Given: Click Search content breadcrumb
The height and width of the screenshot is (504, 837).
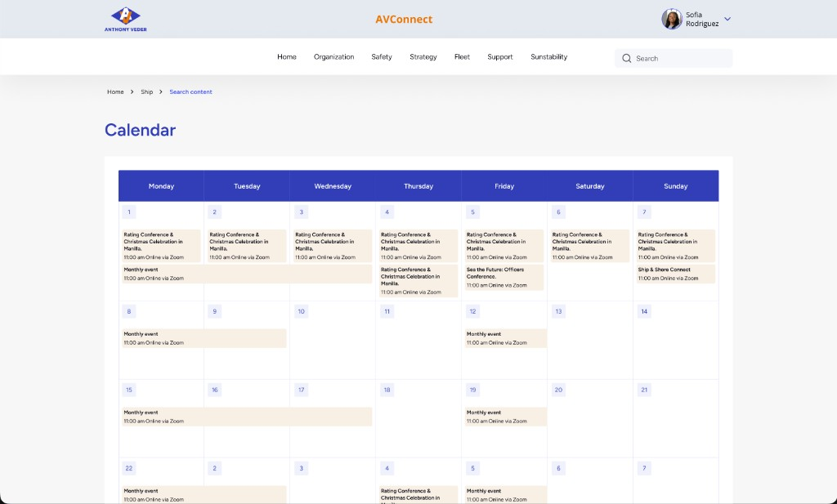Looking at the screenshot, I should tap(190, 91).
